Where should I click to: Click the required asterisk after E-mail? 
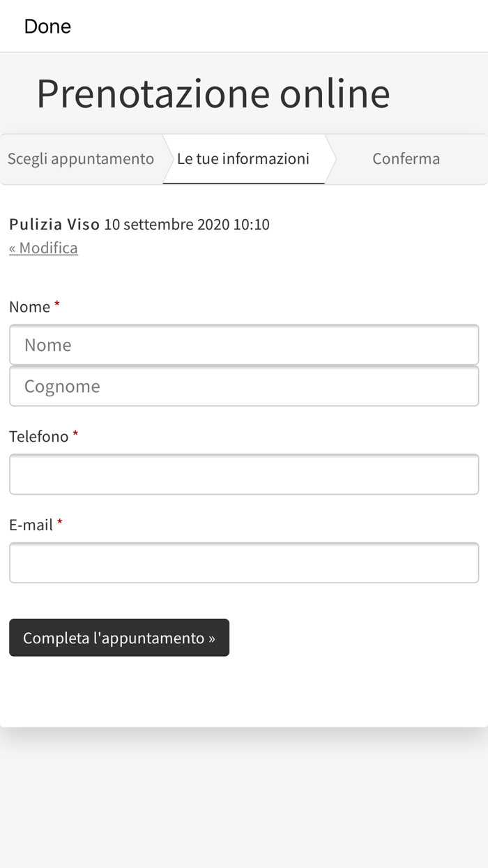click(60, 523)
